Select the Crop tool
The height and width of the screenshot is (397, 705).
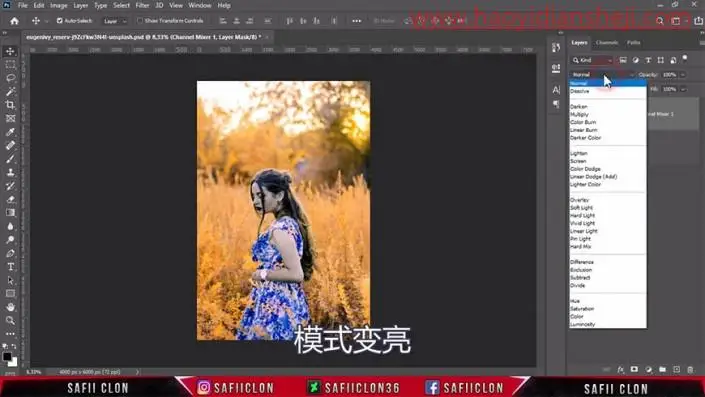10,105
